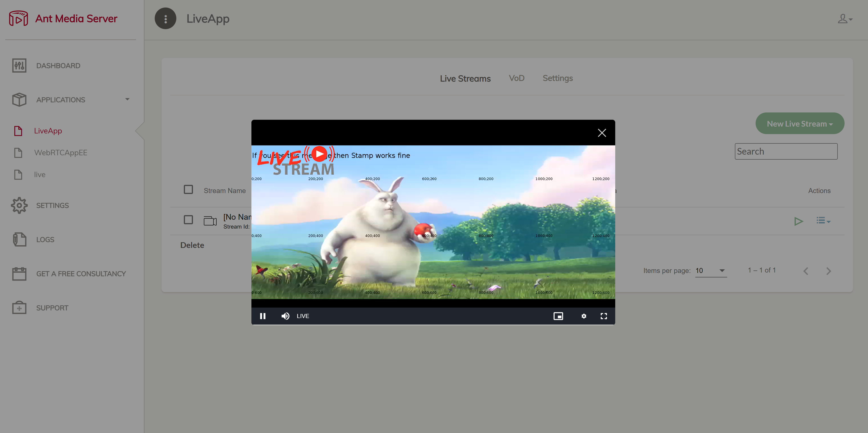Viewport: 868px width, 433px height.
Task: Open the 'live' application in sidebar
Action: [x=40, y=175]
